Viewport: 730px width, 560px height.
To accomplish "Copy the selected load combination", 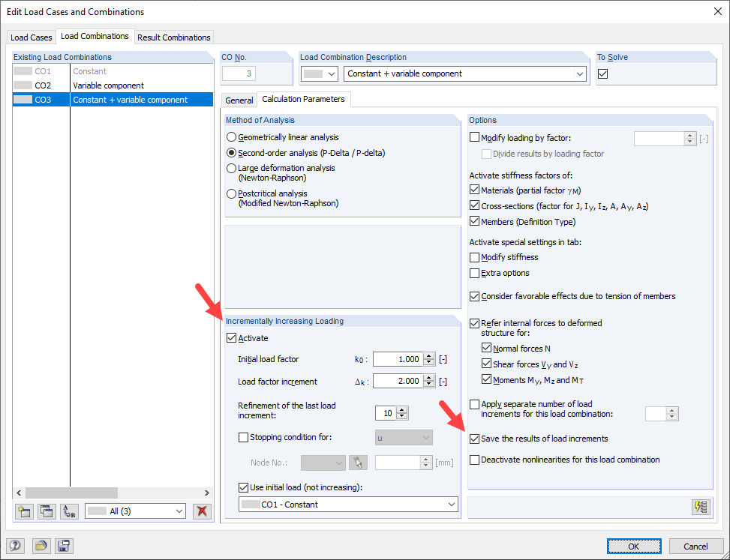I will point(46,511).
